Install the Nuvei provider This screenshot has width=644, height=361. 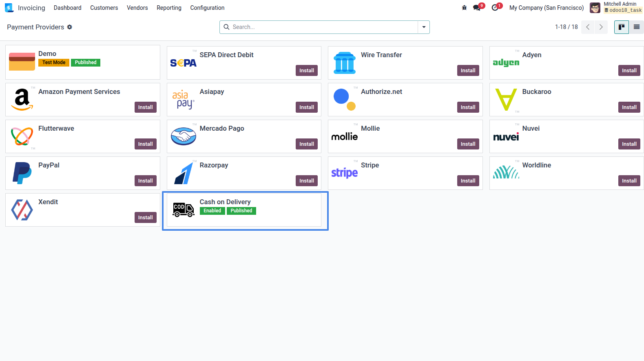(x=629, y=144)
